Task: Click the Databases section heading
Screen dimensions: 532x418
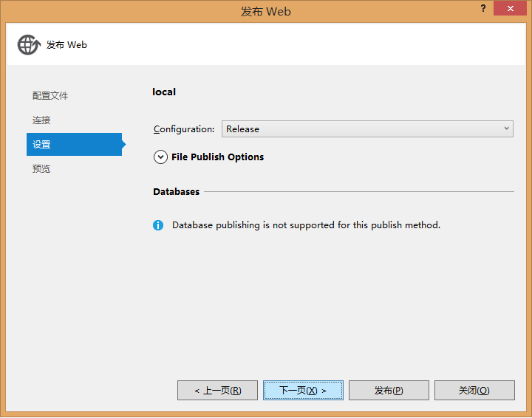Action: click(x=176, y=191)
